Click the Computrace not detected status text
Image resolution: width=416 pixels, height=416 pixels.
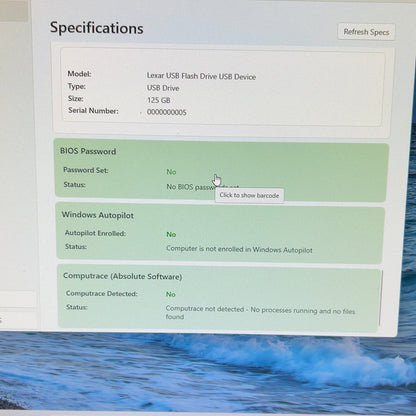(260, 313)
